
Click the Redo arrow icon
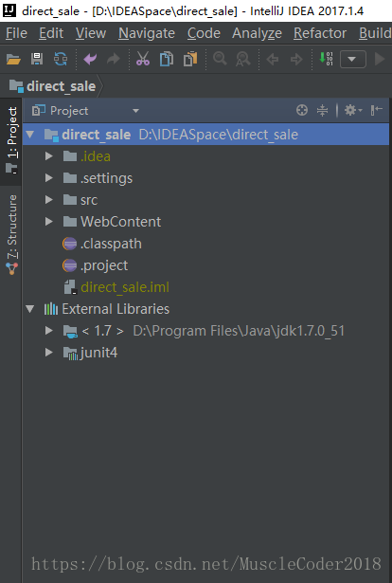(x=114, y=59)
